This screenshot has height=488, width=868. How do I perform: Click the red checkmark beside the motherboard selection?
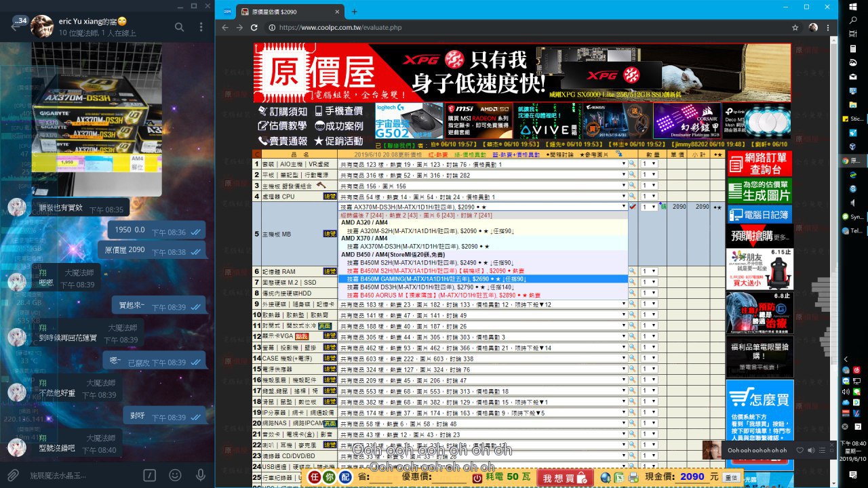coord(633,207)
